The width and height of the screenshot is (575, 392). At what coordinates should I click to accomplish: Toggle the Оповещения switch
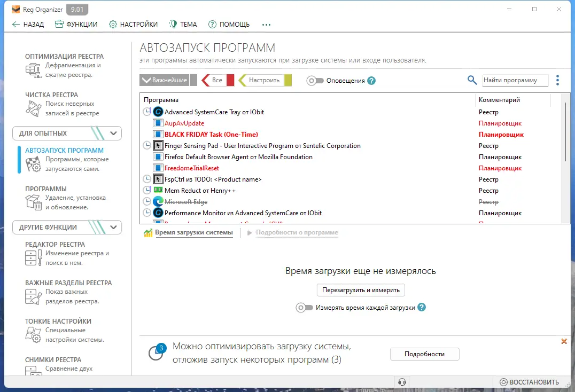(315, 81)
